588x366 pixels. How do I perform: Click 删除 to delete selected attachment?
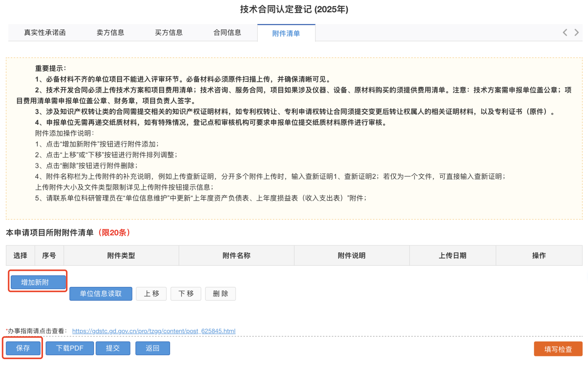220,293
